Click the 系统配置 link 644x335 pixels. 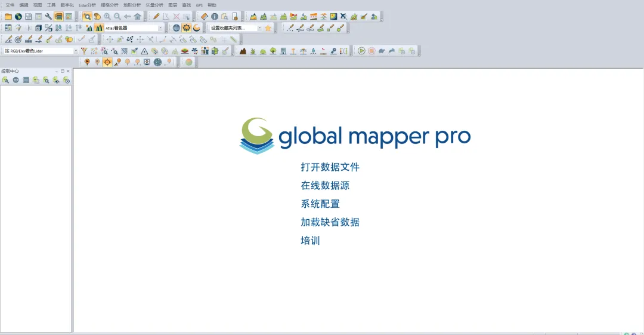[320, 204]
